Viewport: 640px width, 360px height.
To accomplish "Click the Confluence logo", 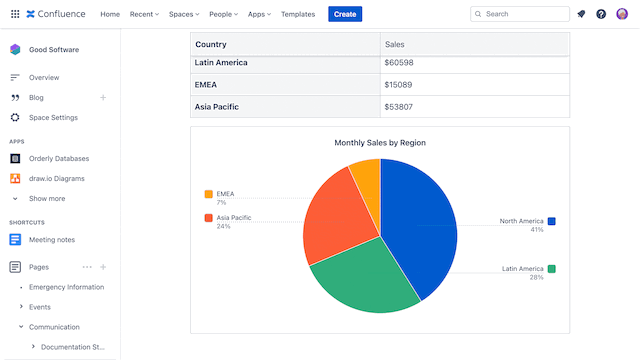I will (x=56, y=14).
